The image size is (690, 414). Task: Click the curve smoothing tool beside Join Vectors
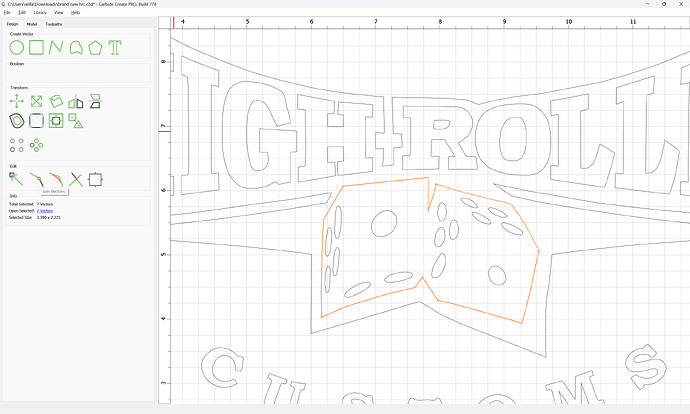tap(56, 180)
